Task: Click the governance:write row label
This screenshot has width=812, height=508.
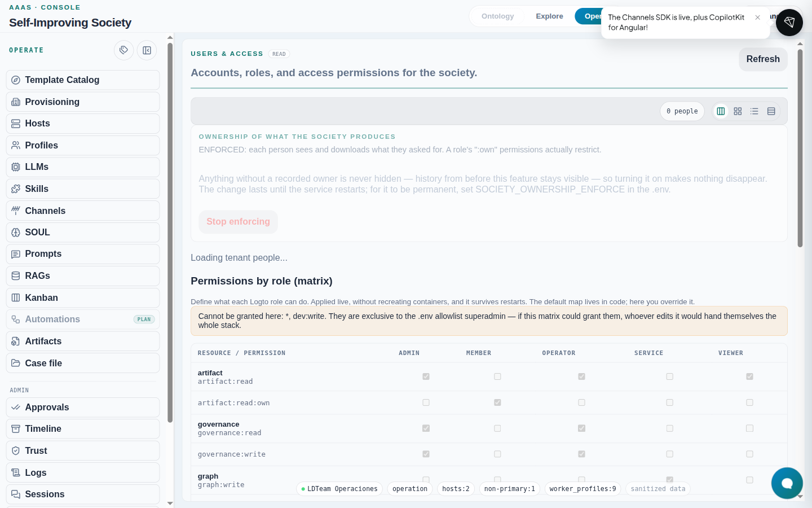Action: point(232,454)
